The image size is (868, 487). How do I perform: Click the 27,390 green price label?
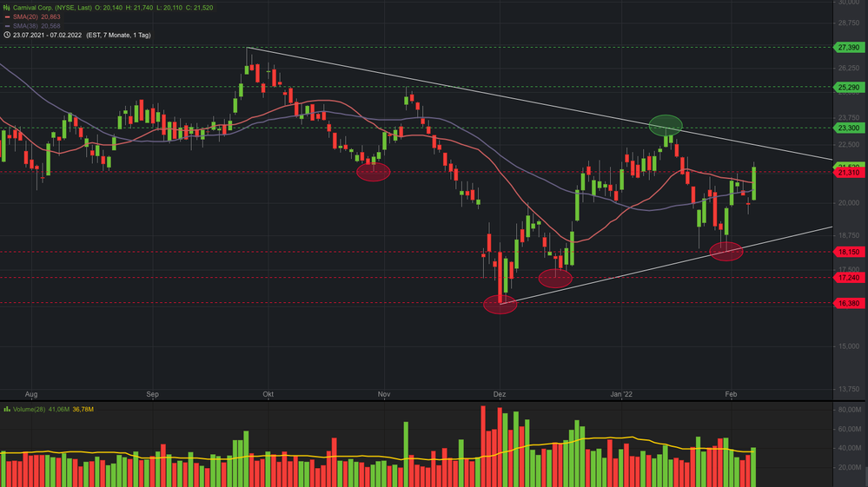click(847, 47)
